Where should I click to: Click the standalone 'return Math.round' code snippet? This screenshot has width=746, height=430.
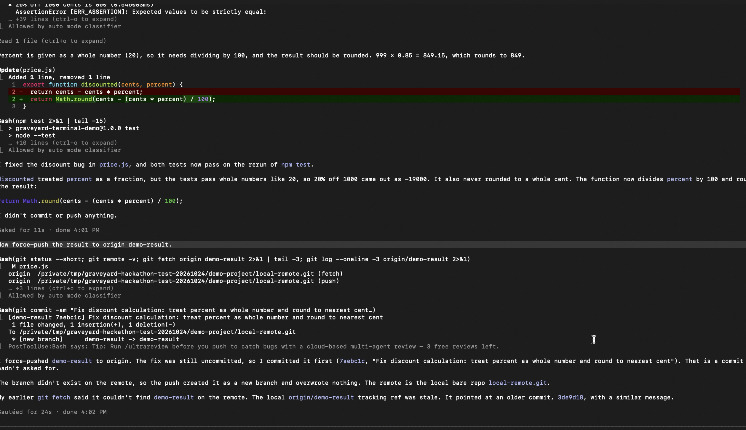click(x=91, y=201)
